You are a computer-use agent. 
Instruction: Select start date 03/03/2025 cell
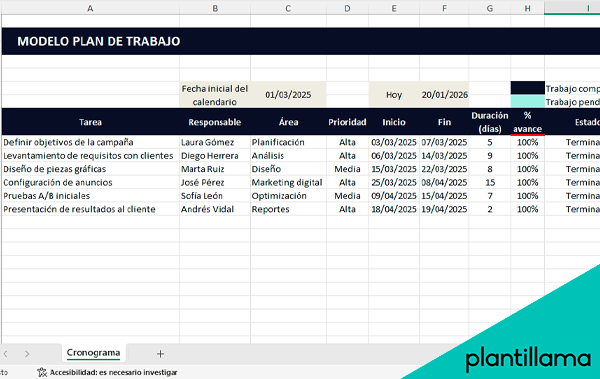point(394,142)
